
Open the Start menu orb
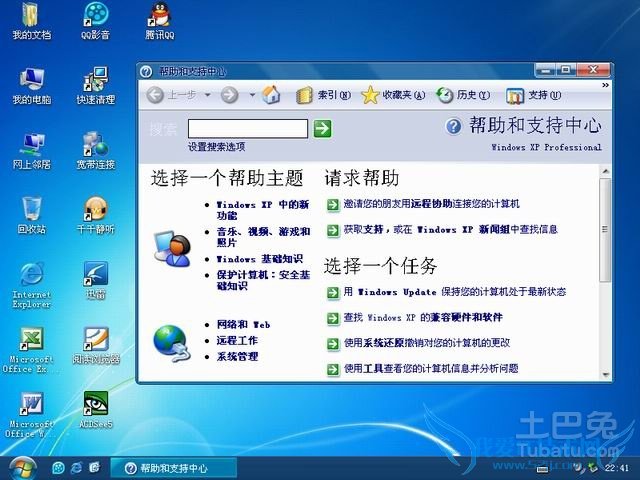(22, 468)
